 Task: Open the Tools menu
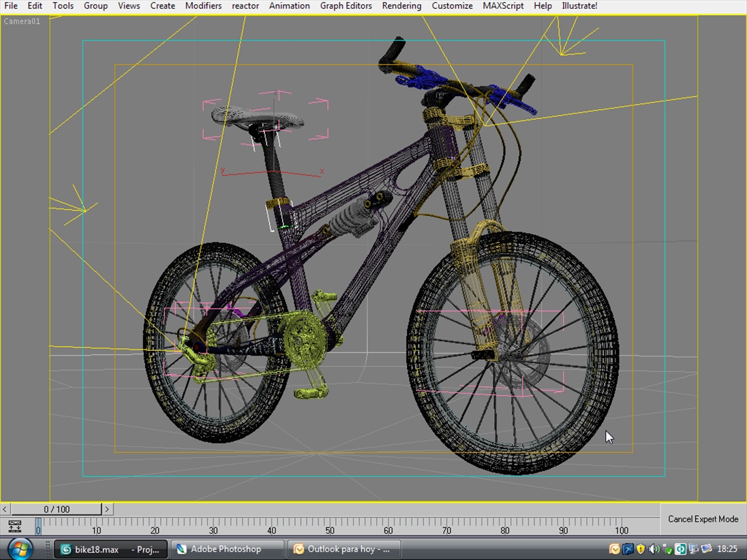coord(63,5)
